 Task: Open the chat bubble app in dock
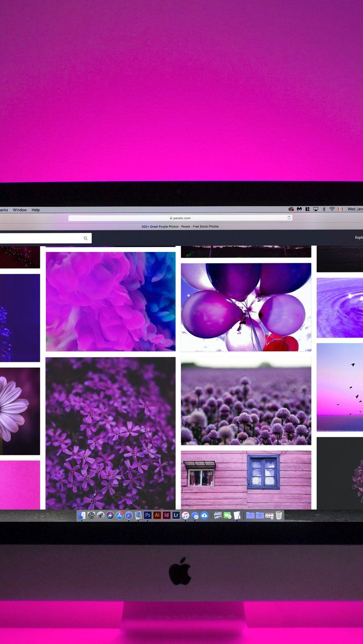click(195, 516)
